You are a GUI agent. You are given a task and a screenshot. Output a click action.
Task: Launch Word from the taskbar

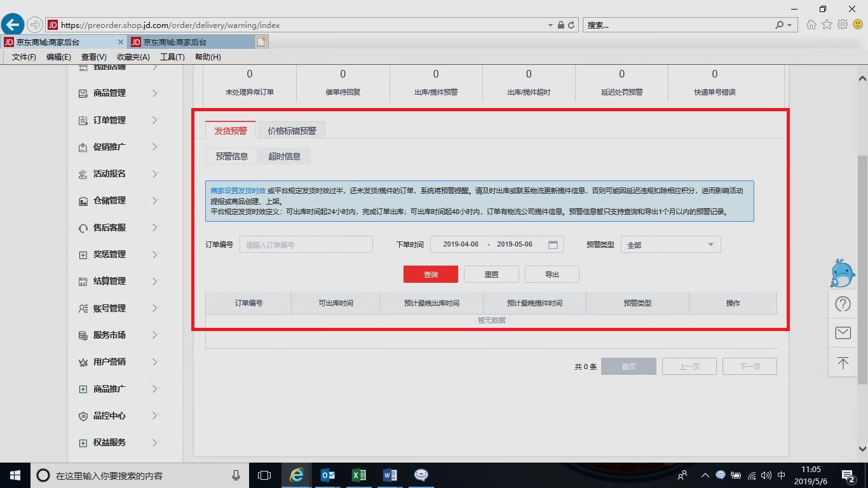390,475
